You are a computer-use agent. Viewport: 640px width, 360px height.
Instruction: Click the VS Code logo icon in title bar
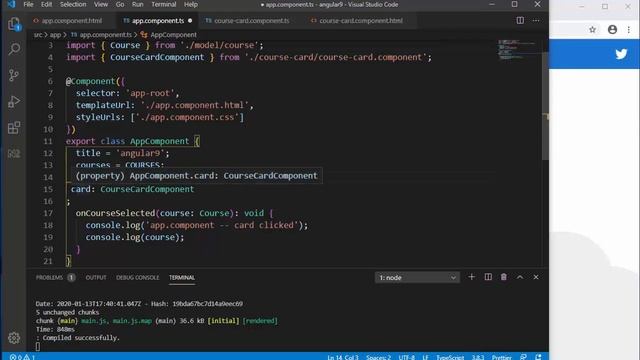click(x=11, y=4)
